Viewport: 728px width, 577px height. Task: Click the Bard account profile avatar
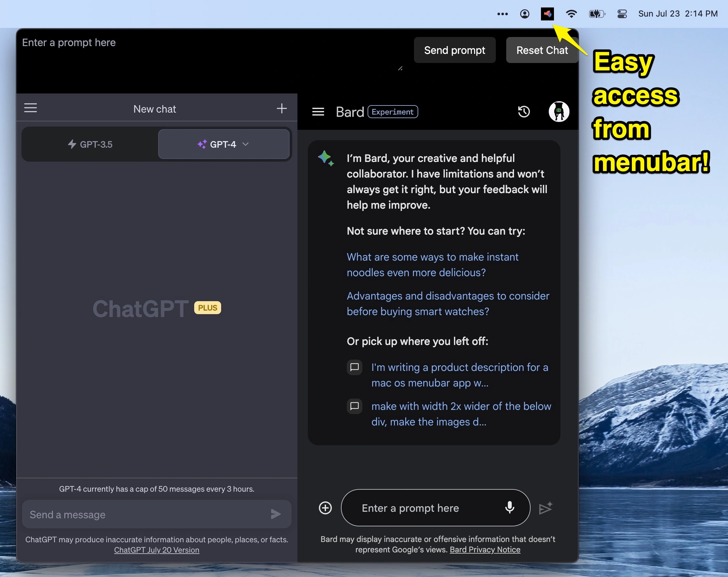tap(559, 112)
